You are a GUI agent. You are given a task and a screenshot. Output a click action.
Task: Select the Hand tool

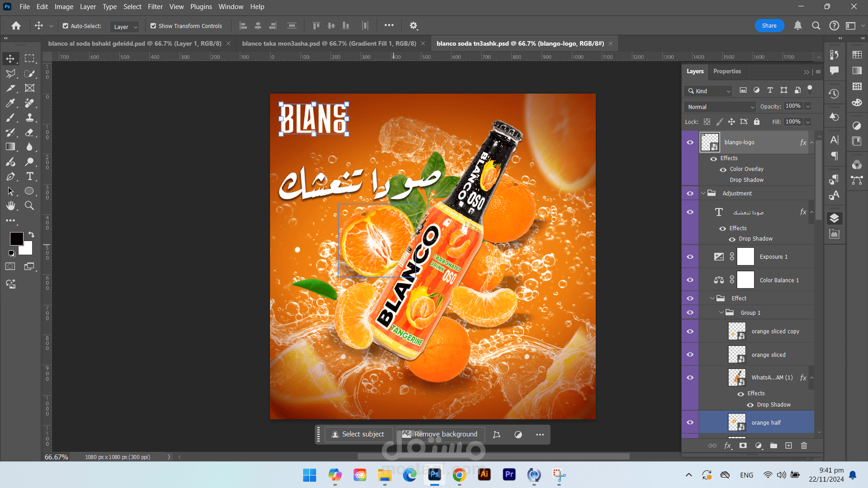[x=10, y=206]
